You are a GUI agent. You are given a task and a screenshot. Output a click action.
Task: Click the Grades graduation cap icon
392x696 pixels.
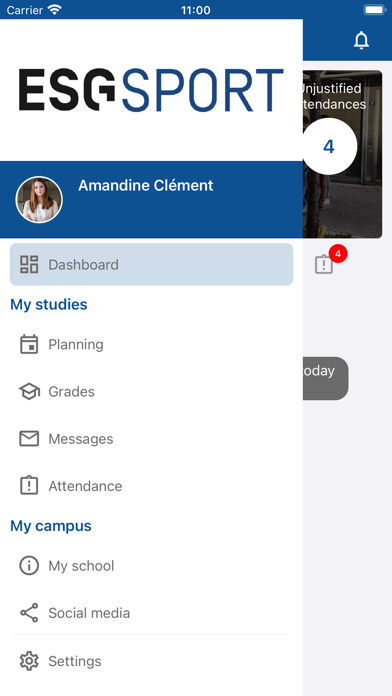[29, 392]
